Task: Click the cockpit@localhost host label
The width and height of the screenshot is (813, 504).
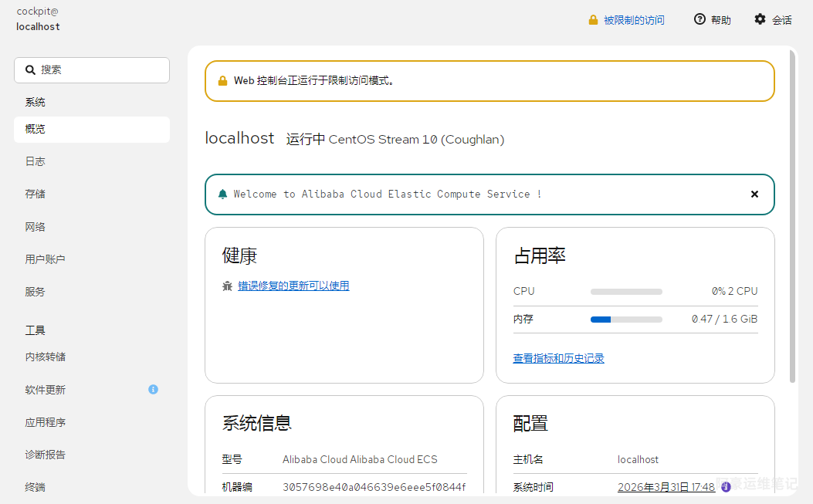Action: click(38, 19)
